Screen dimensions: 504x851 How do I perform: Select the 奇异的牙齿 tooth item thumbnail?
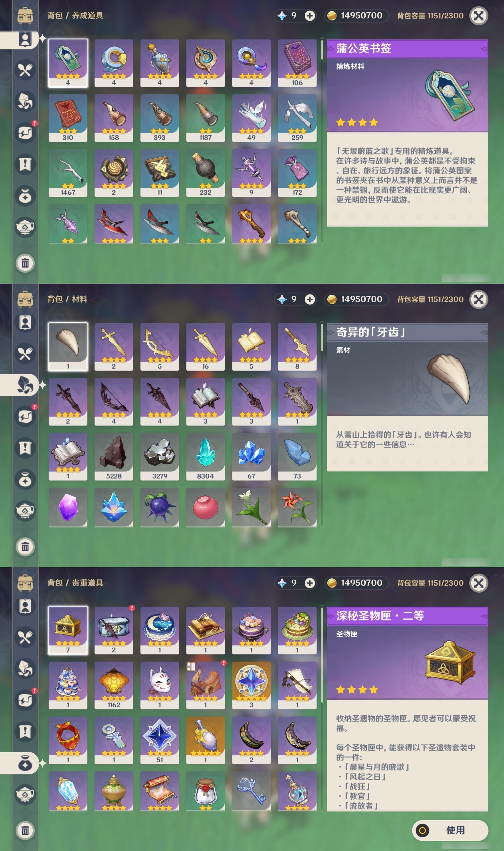[x=68, y=346]
